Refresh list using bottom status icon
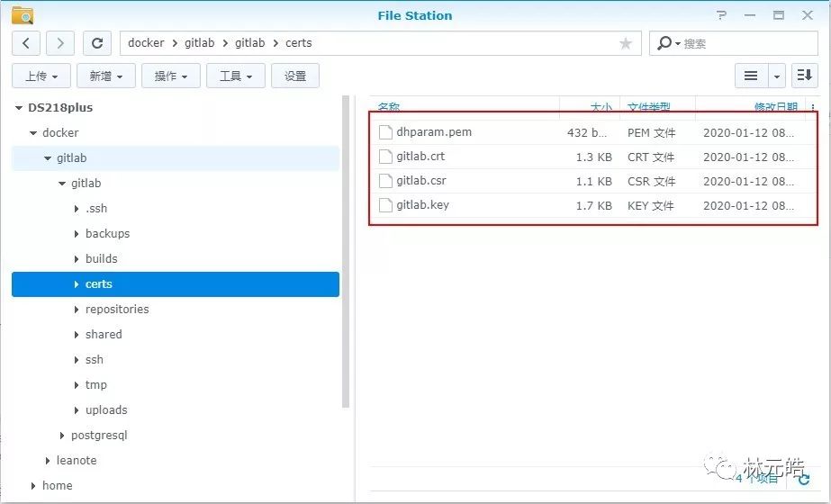 click(804, 479)
